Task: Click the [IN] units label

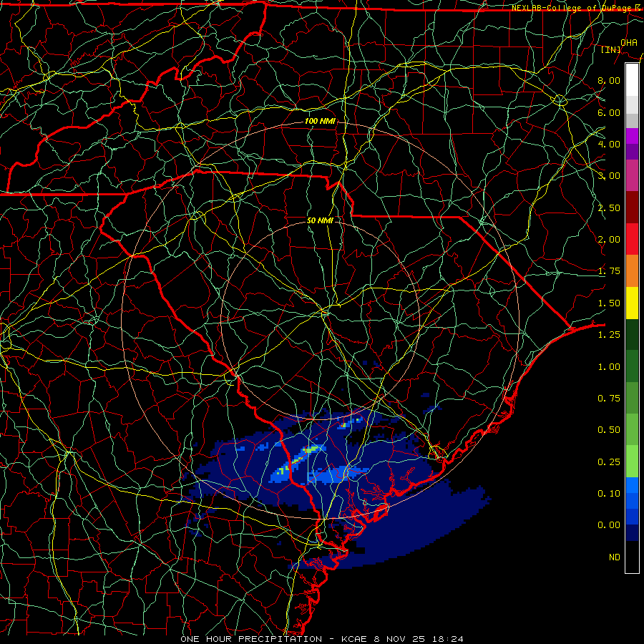Action: click(x=611, y=49)
